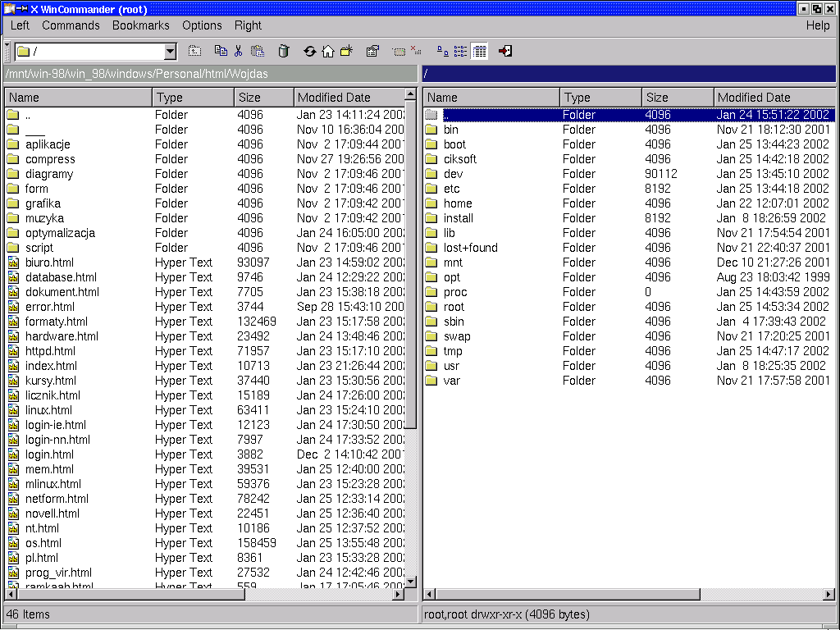Sort right panel by Modified Date column
The image size is (840, 630).
point(774,98)
